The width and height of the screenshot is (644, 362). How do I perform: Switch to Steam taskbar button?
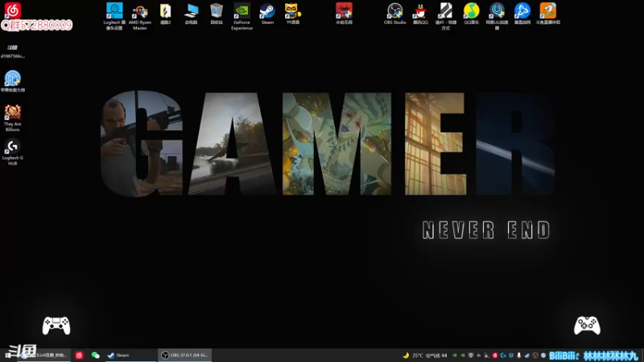coord(130,356)
